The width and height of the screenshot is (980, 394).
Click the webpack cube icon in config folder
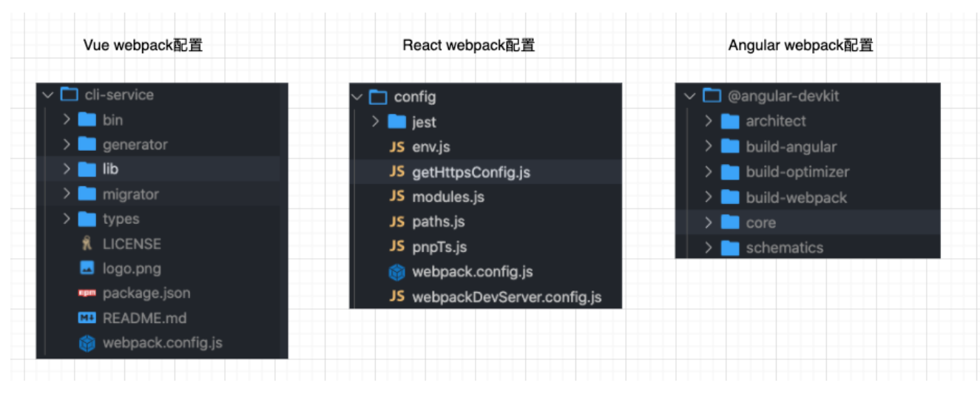click(x=397, y=272)
